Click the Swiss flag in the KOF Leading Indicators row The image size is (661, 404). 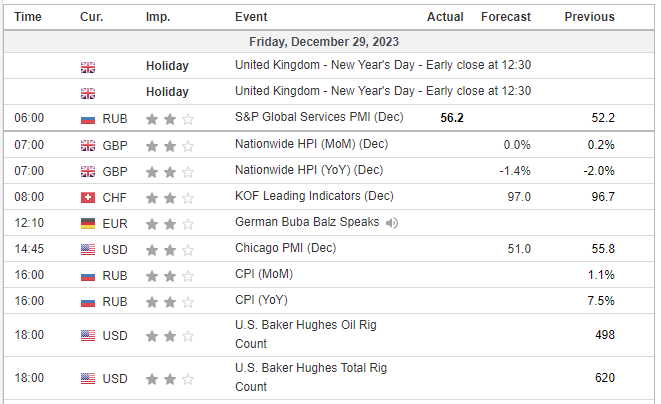coord(88,197)
